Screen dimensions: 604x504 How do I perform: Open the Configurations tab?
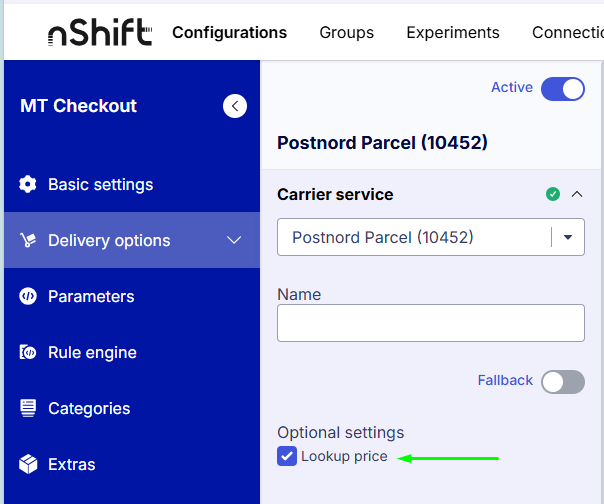[230, 32]
